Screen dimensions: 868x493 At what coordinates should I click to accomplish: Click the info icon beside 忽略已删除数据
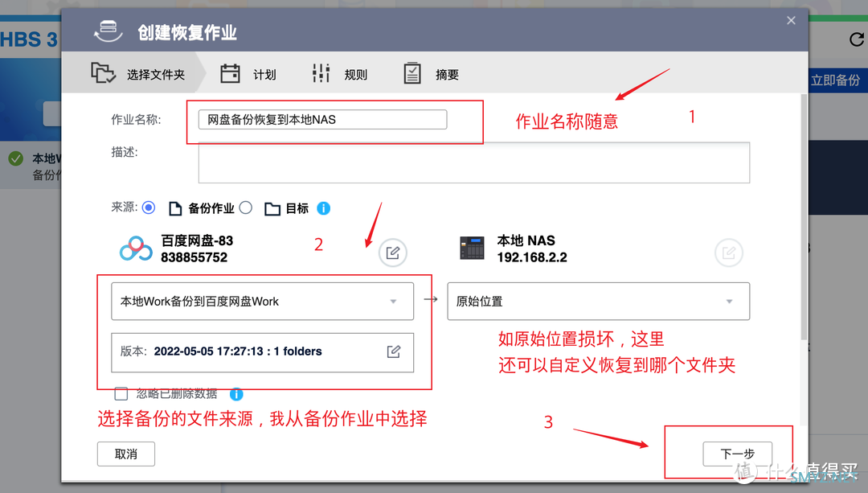click(236, 394)
